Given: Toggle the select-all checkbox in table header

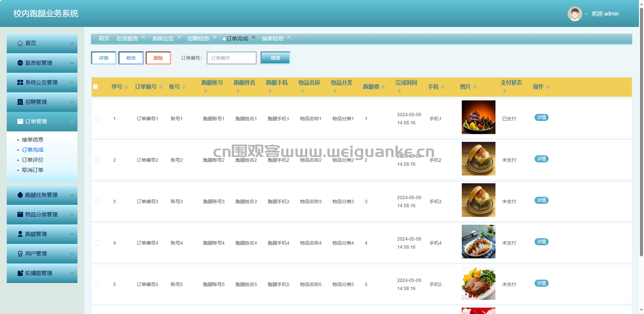Looking at the screenshot, I should tap(95, 87).
